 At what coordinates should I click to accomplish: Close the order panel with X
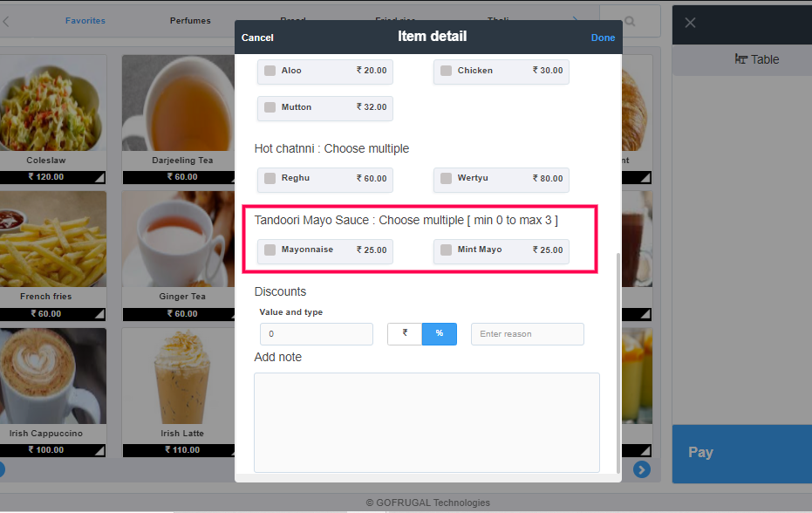coord(690,23)
